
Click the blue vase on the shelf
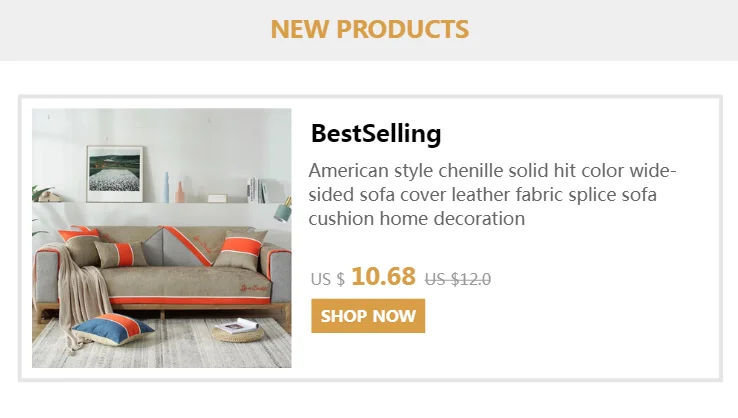coord(166,187)
